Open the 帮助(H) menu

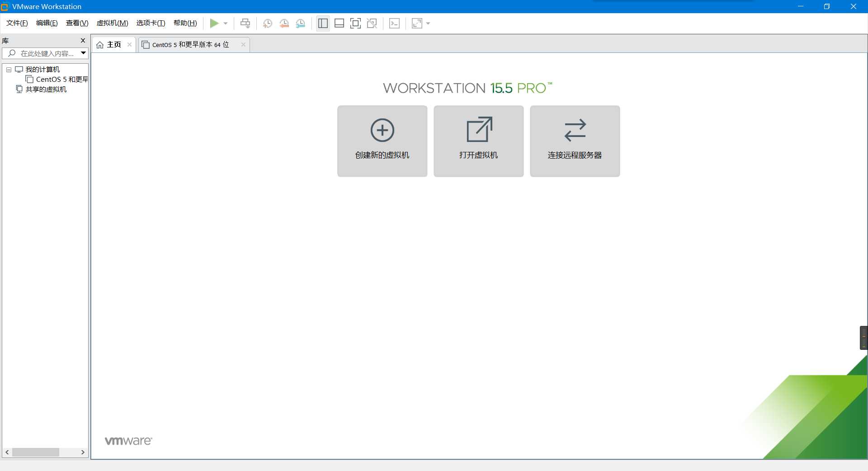pyautogui.click(x=185, y=23)
